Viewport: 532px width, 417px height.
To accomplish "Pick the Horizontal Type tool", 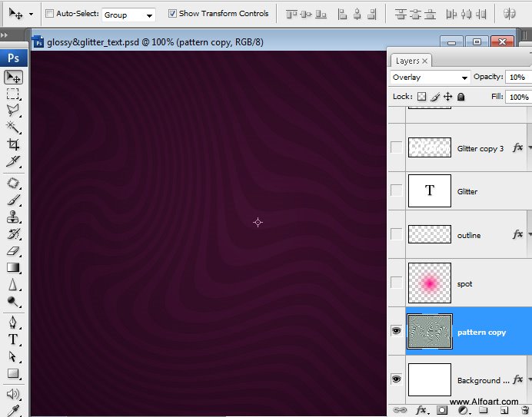I will coord(13,339).
